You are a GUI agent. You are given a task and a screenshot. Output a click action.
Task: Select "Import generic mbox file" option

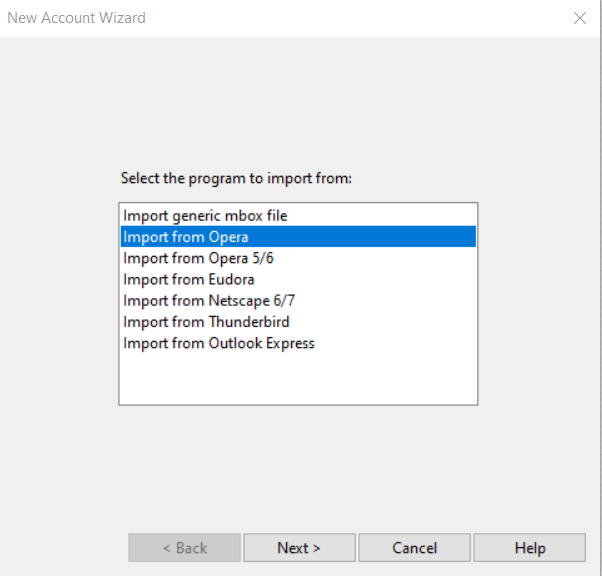pos(298,215)
